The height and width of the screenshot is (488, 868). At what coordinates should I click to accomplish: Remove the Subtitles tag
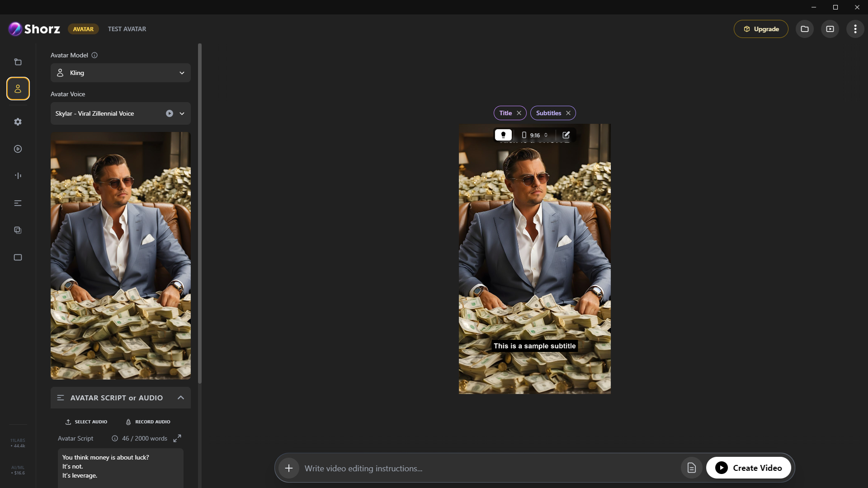click(x=568, y=113)
